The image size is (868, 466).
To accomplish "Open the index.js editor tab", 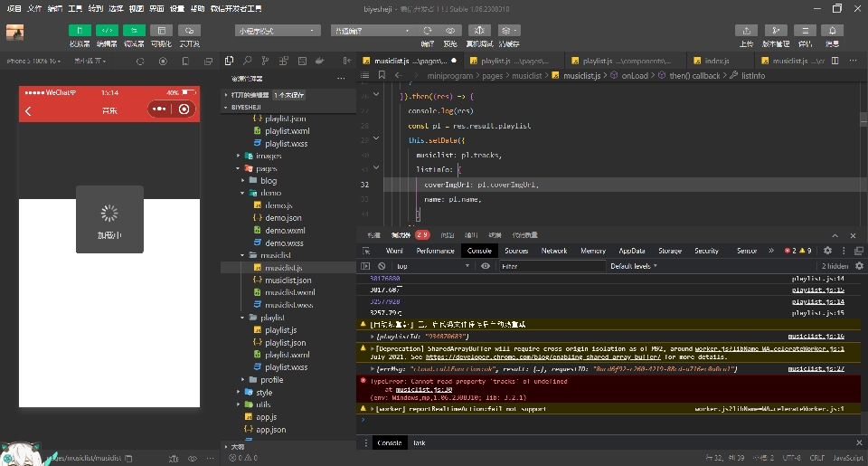I will point(716,61).
